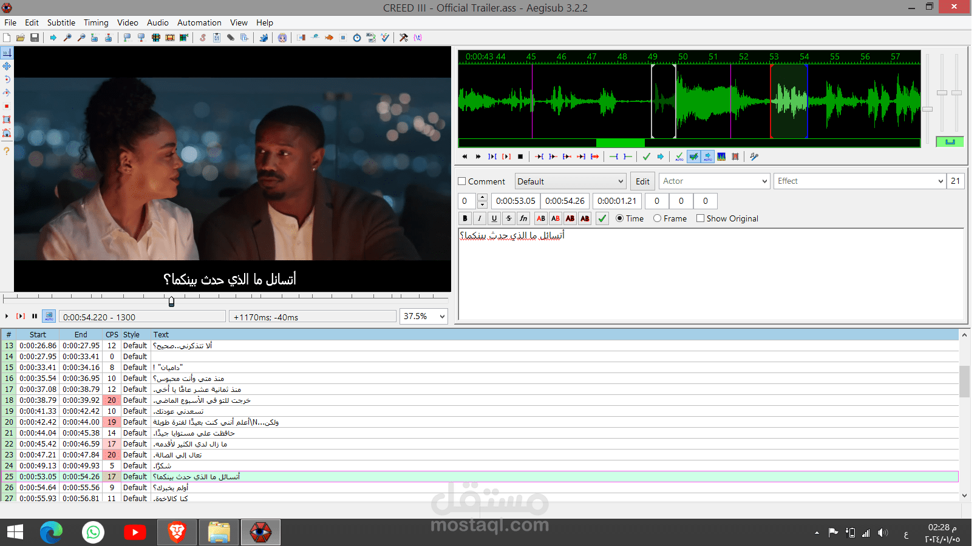Check the Show Original checkbox
The width and height of the screenshot is (980, 546).
[700, 218]
